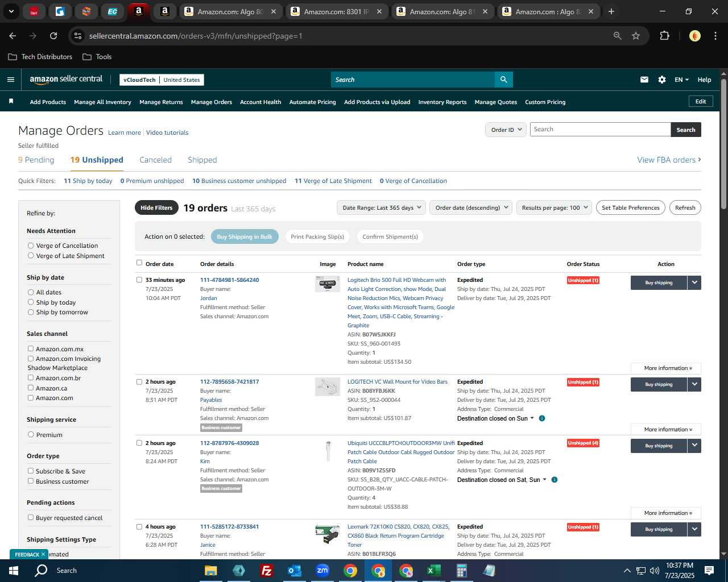Open the Results per page: 100 dropdown
Viewport: 728px width, 582px height.
tap(554, 207)
